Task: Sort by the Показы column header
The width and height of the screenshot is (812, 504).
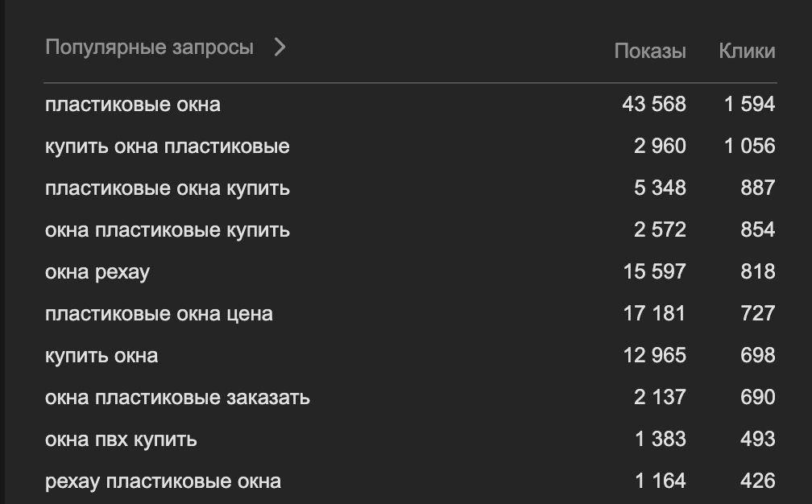Action: point(649,52)
